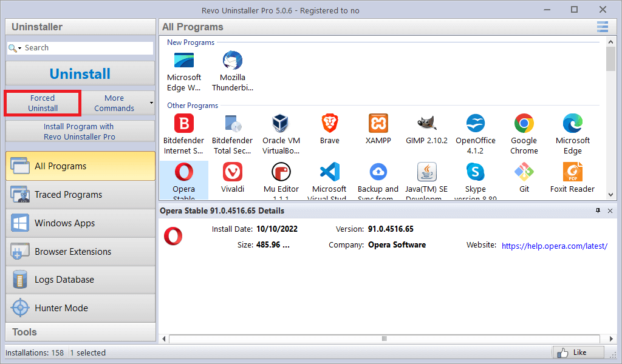
Task: Open the view layout menu
Action: 602,27
